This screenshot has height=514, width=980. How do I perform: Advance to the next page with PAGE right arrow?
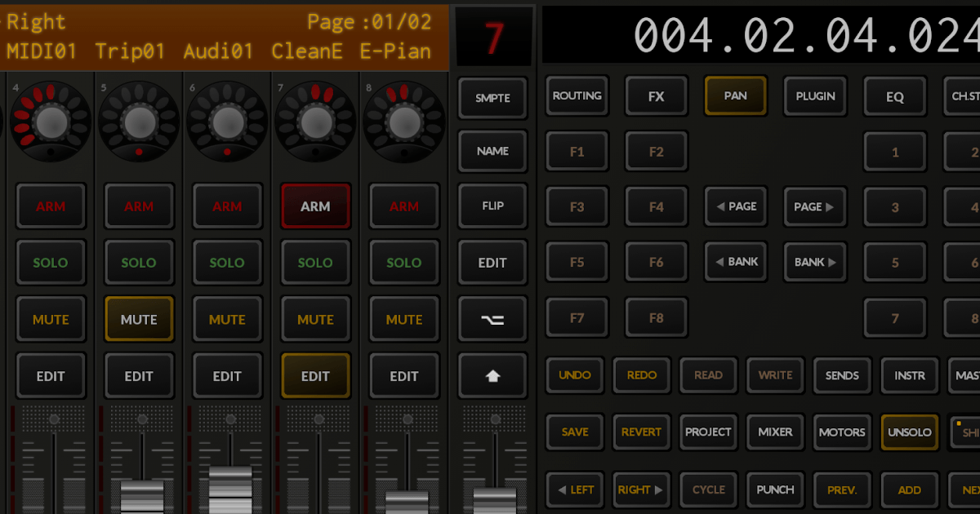pos(814,206)
